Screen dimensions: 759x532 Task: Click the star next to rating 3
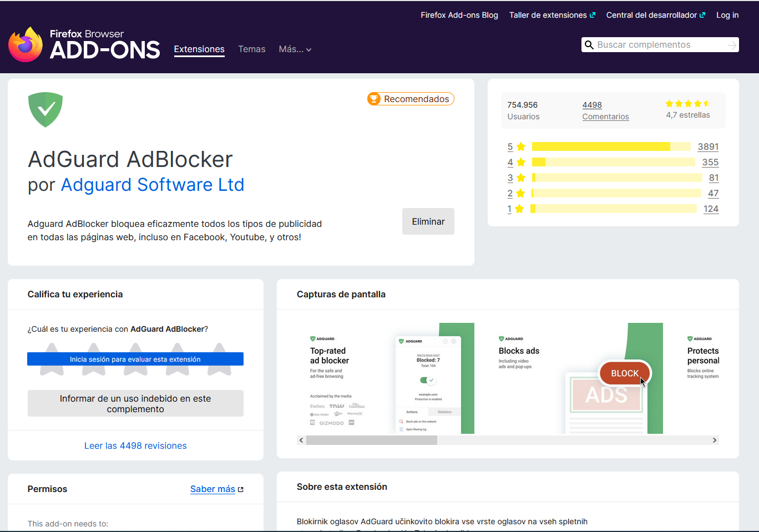[x=521, y=178]
